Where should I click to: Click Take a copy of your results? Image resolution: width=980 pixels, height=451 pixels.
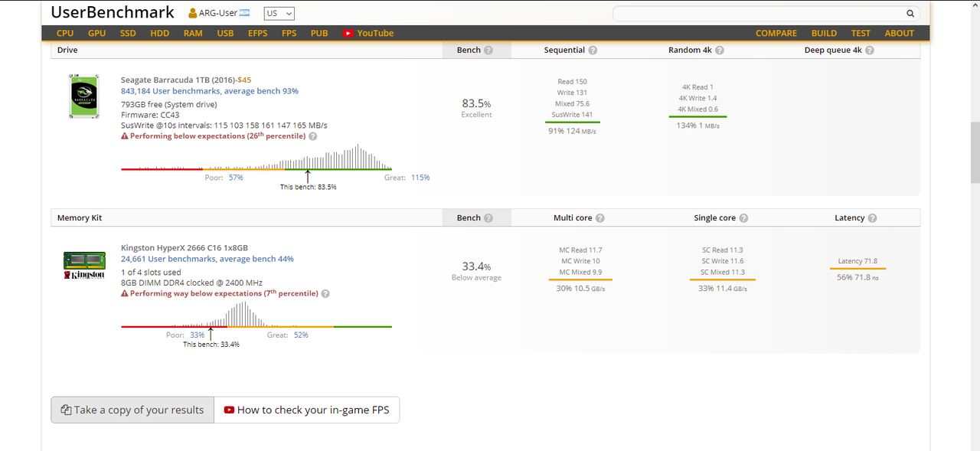[x=132, y=410]
